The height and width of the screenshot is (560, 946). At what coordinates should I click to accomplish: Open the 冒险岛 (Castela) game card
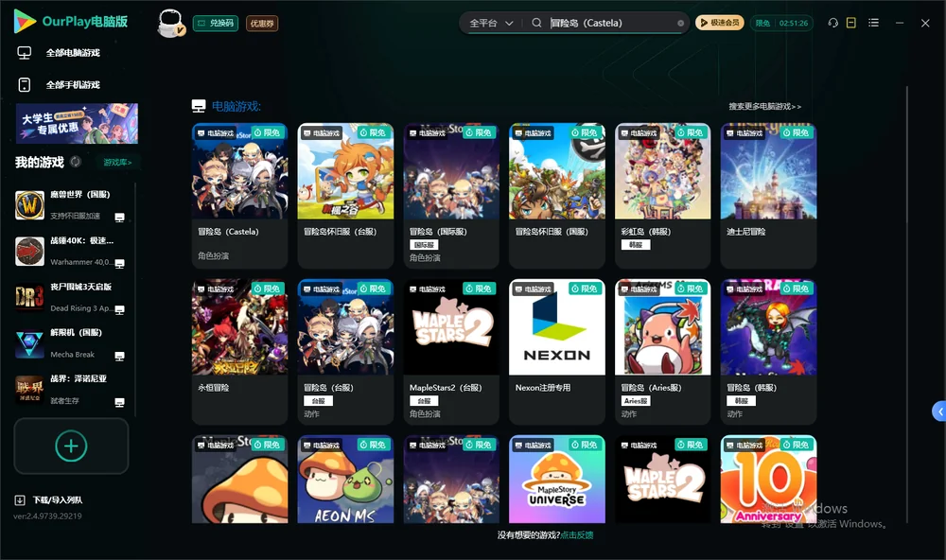(239, 196)
